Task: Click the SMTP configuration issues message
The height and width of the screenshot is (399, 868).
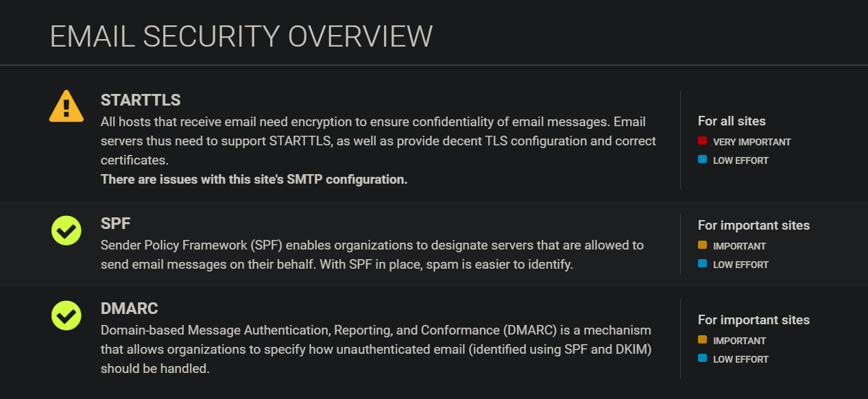Action: [254, 179]
